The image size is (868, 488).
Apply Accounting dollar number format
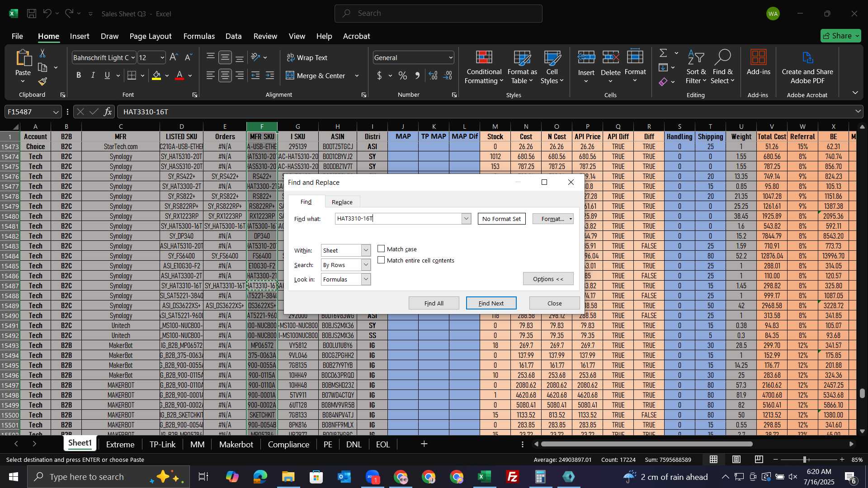tap(379, 75)
